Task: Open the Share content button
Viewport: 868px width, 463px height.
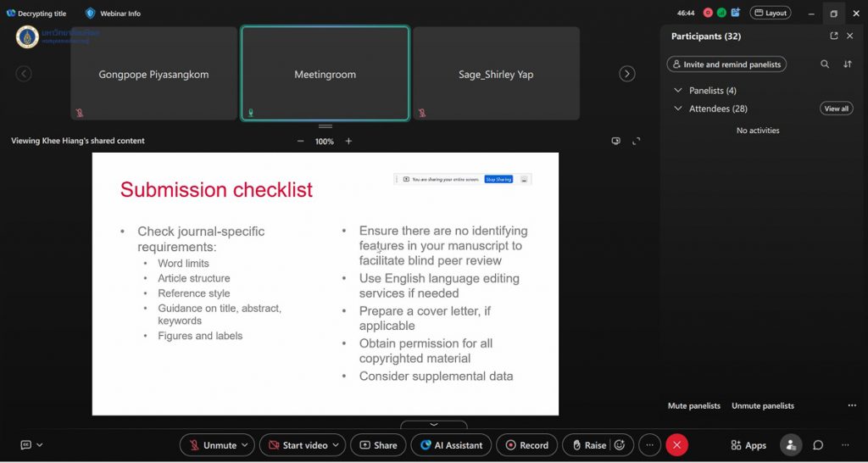Action: point(377,445)
